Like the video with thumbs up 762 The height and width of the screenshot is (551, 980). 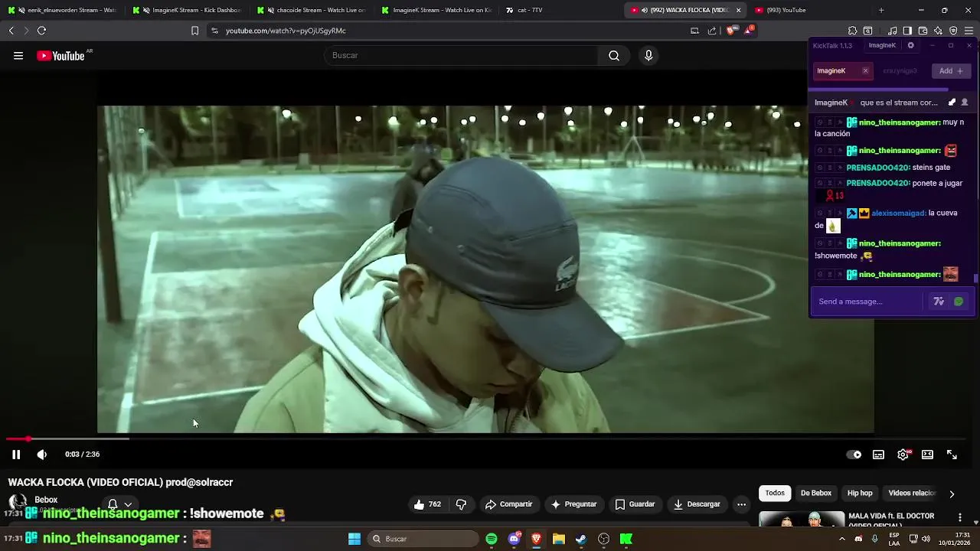[427, 504]
